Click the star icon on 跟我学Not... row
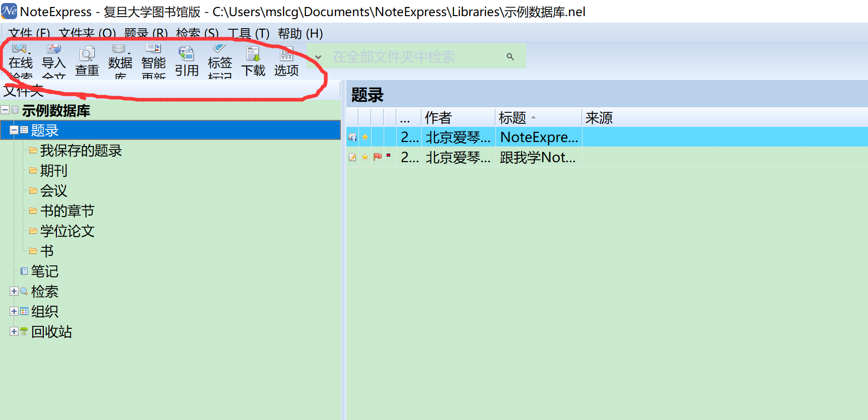Viewport: 868px width, 420px height. (x=365, y=157)
